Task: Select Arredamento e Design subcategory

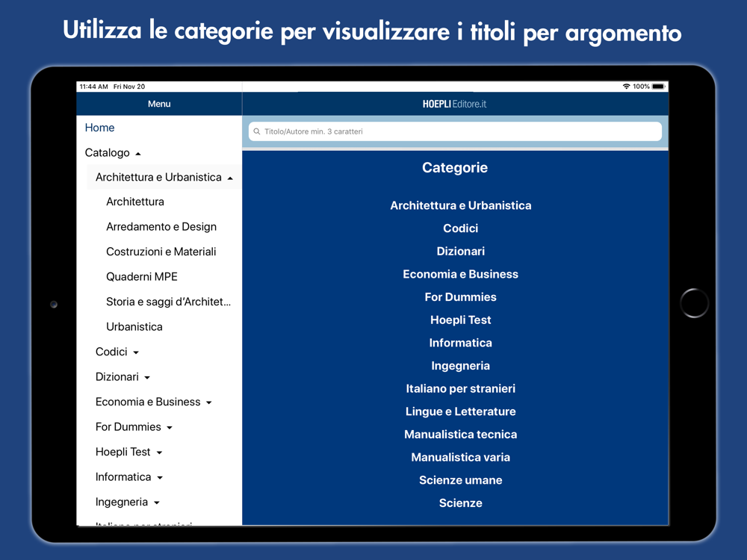Action: [x=161, y=227]
